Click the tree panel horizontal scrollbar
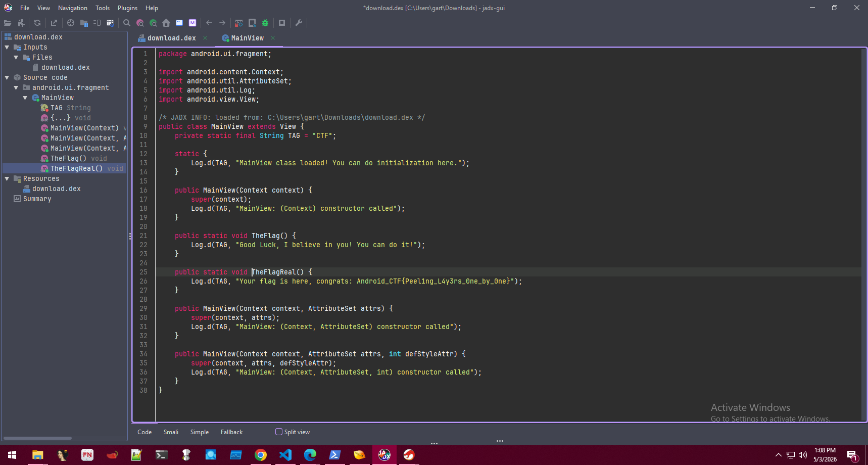Viewport: 868px width, 465px height. [x=37, y=438]
